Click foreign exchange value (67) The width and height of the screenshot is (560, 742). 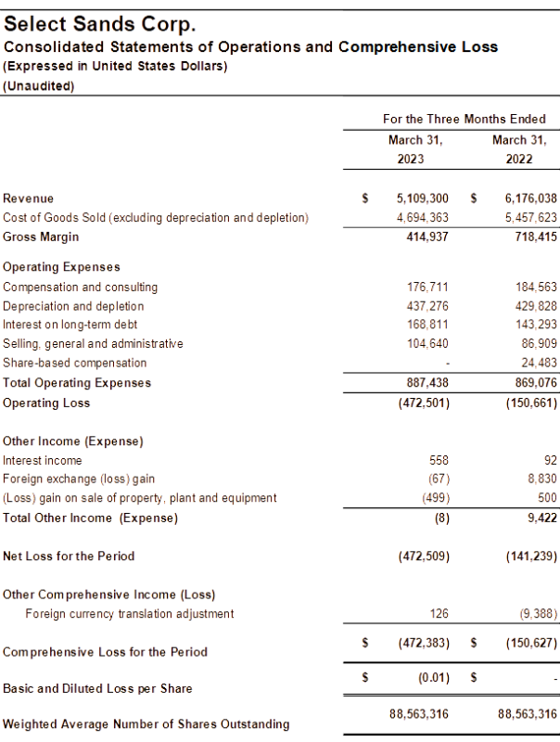click(x=439, y=480)
